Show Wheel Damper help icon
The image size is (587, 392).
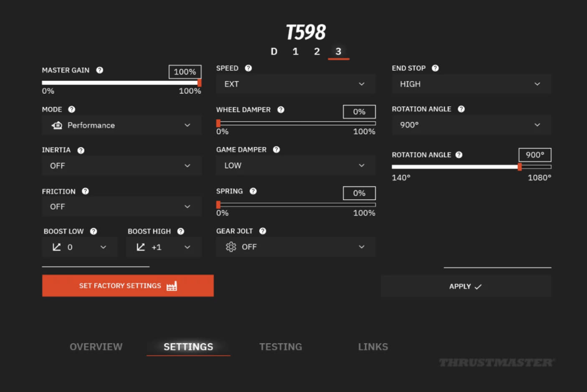pos(281,110)
